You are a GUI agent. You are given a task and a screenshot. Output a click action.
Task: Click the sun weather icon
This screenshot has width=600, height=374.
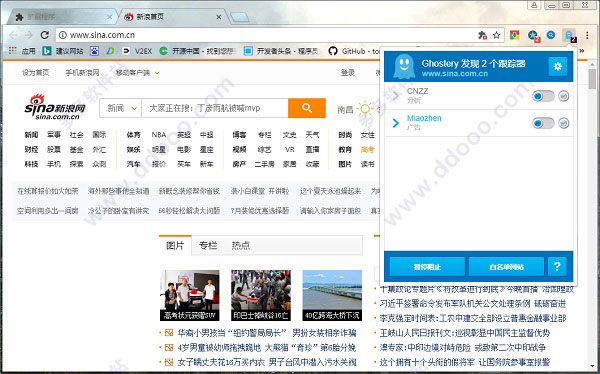(x=365, y=109)
